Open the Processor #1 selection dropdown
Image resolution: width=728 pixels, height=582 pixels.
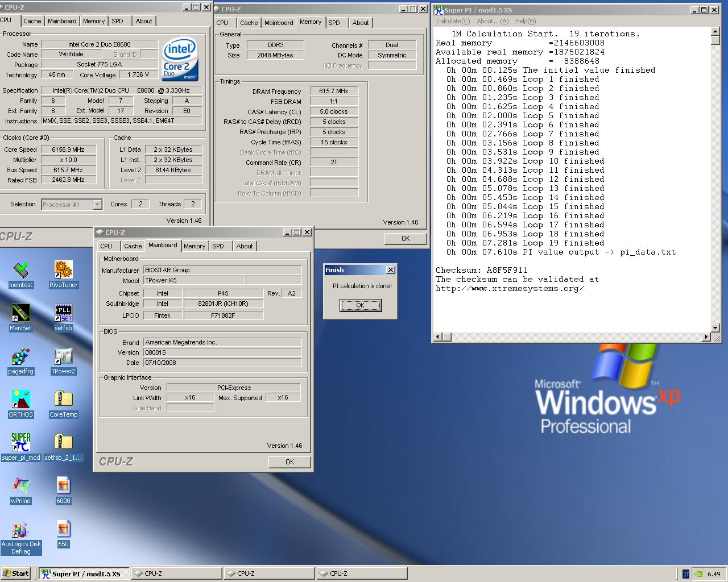click(97, 205)
